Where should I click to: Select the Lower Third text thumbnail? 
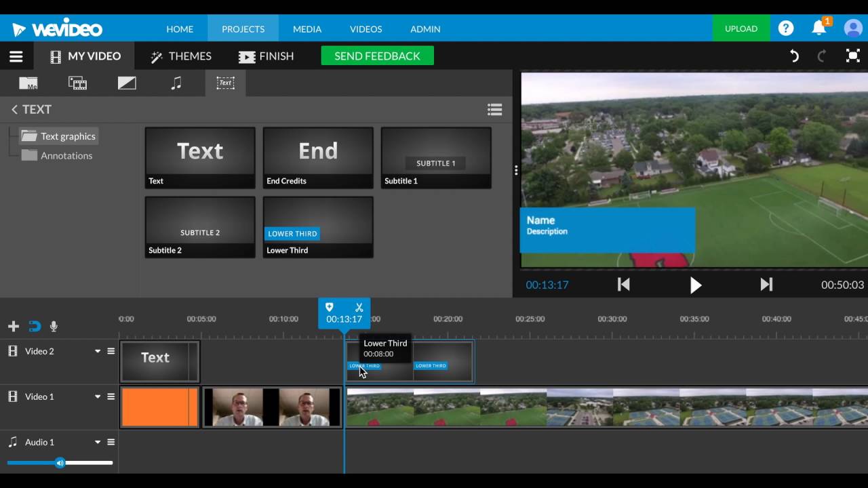tap(318, 226)
